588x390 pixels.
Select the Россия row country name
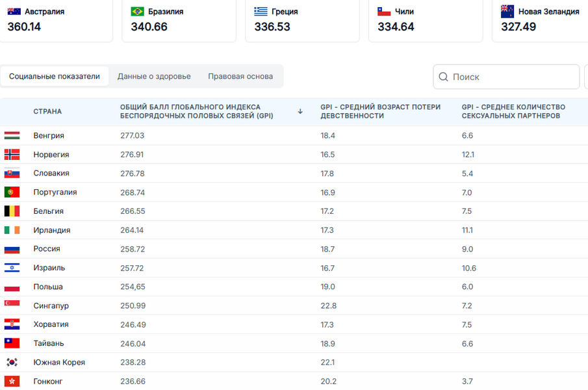tap(47, 249)
